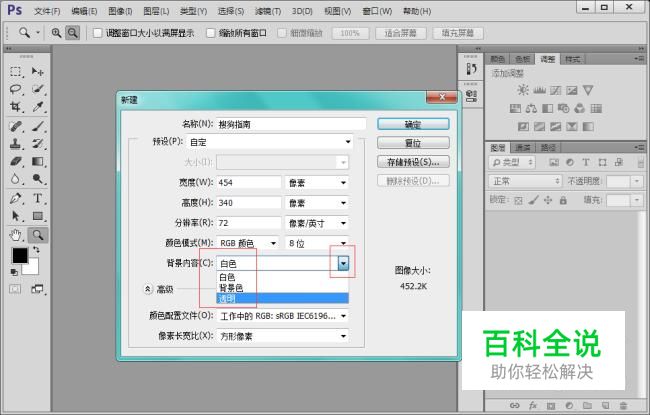This screenshot has height=415, width=650.
Task: Click Zoom In option in options bar
Action: point(56,33)
